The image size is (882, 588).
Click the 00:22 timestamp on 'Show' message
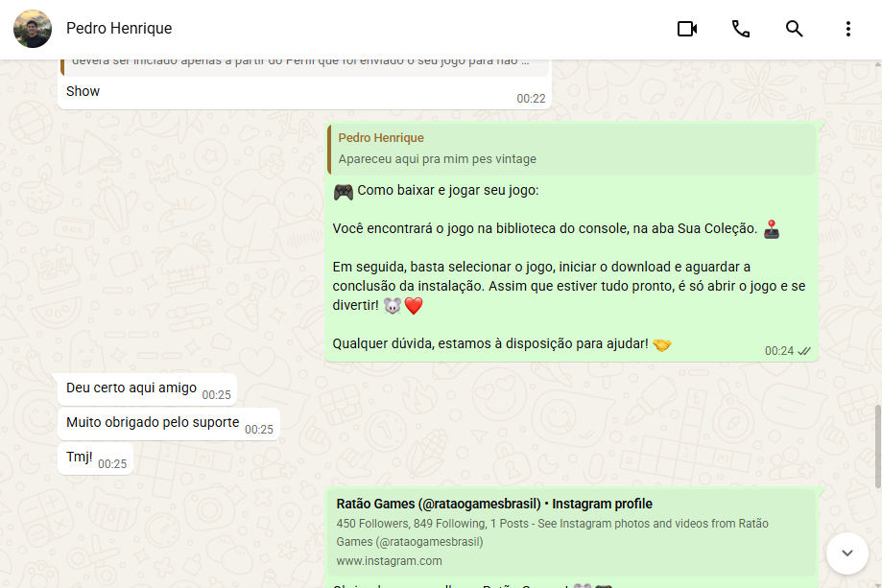click(x=531, y=99)
